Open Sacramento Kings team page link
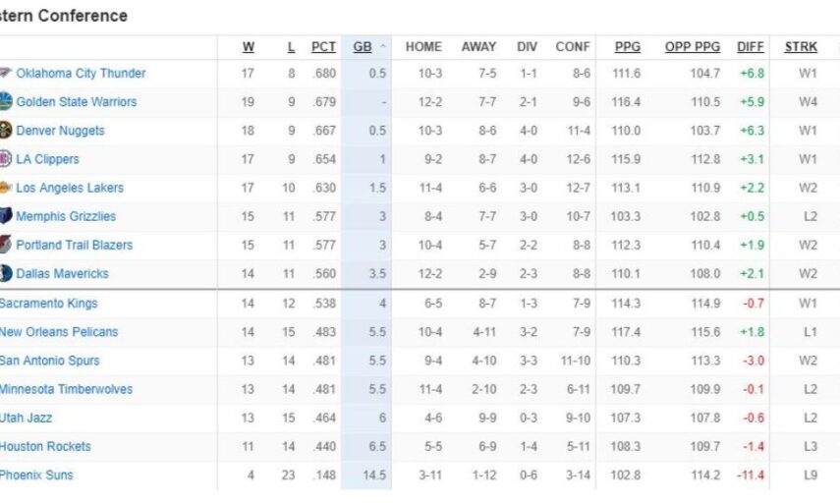The width and height of the screenshot is (840, 504). [x=48, y=304]
